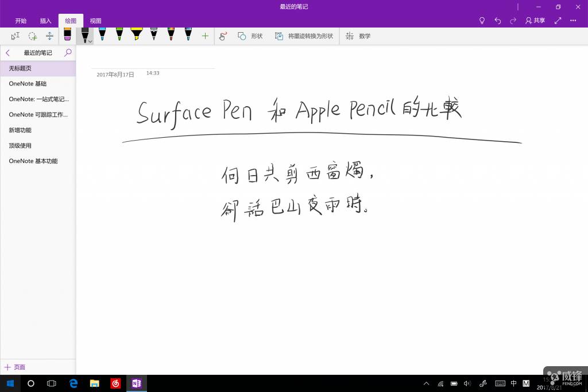
Task: Switch to the 插入 tab
Action: click(45, 21)
